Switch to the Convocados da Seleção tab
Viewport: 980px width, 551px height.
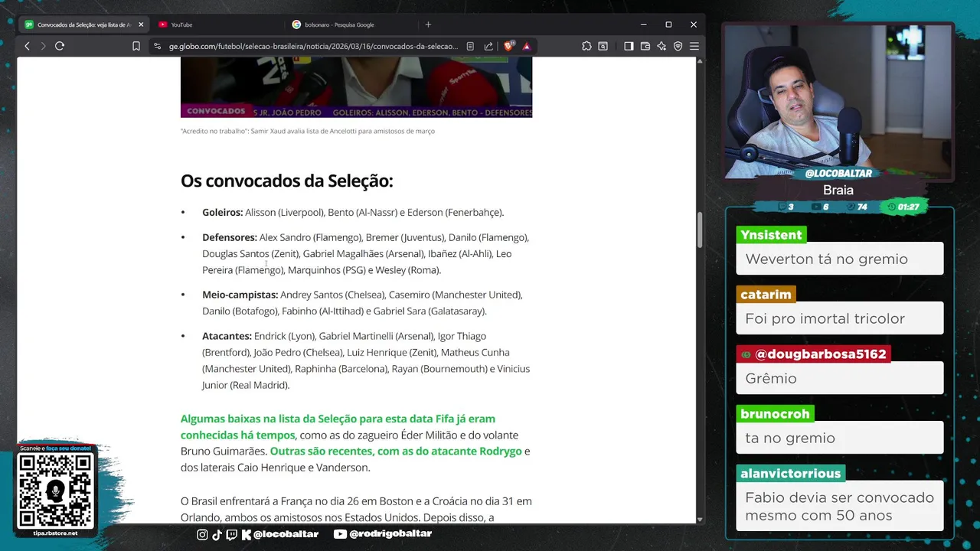click(84, 24)
